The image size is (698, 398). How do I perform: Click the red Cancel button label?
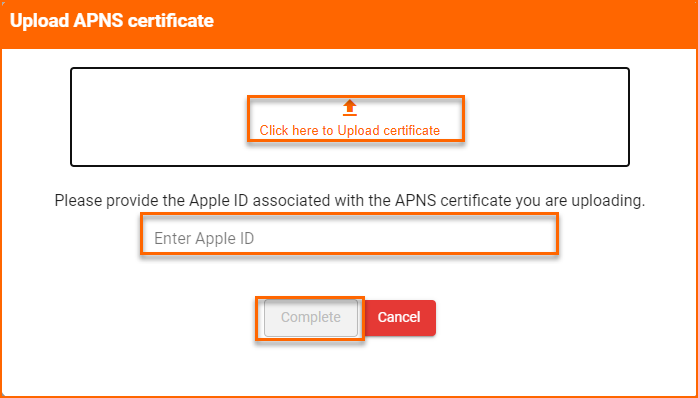(x=399, y=317)
